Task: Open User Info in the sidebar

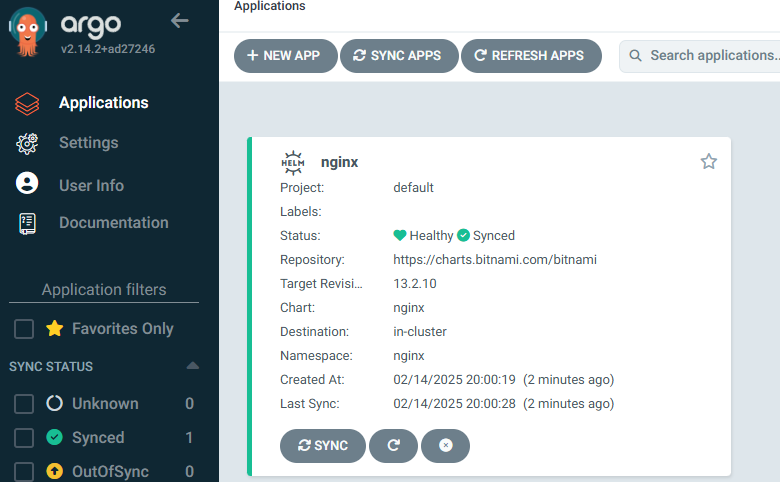Action: [92, 186]
